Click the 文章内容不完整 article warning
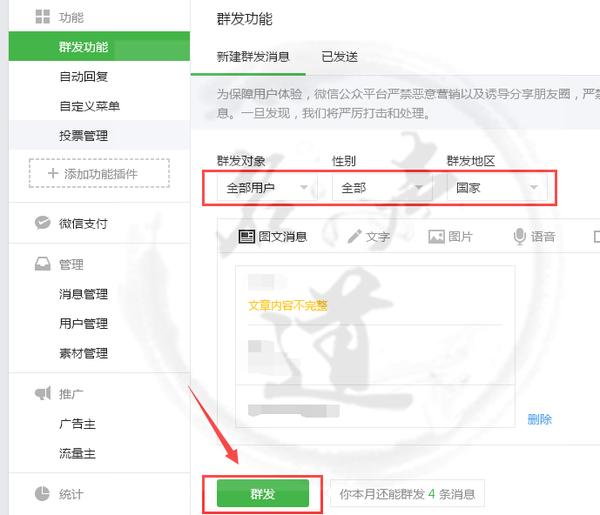The width and height of the screenshot is (600, 515). point(288,305)
